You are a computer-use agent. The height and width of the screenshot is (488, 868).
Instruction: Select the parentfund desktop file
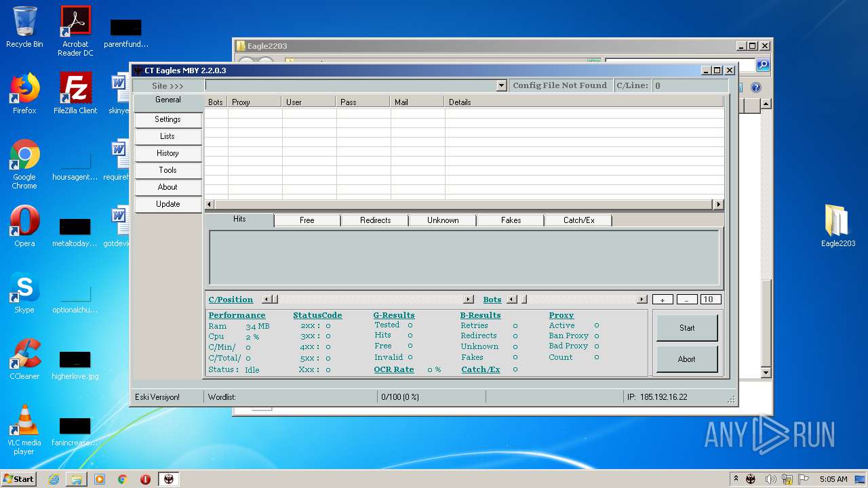pyautogui.click(x=126, y=34)
